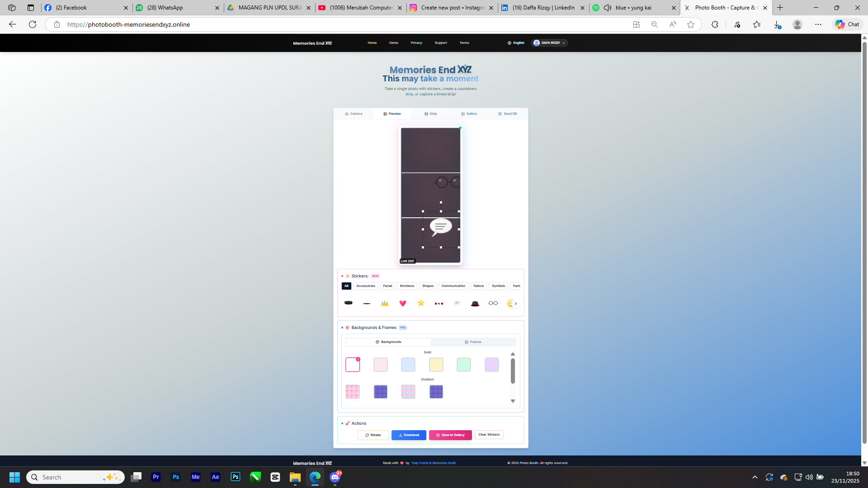Select the crown sticker
This screenshot has height=488, width=868.
tap(385, 303)
